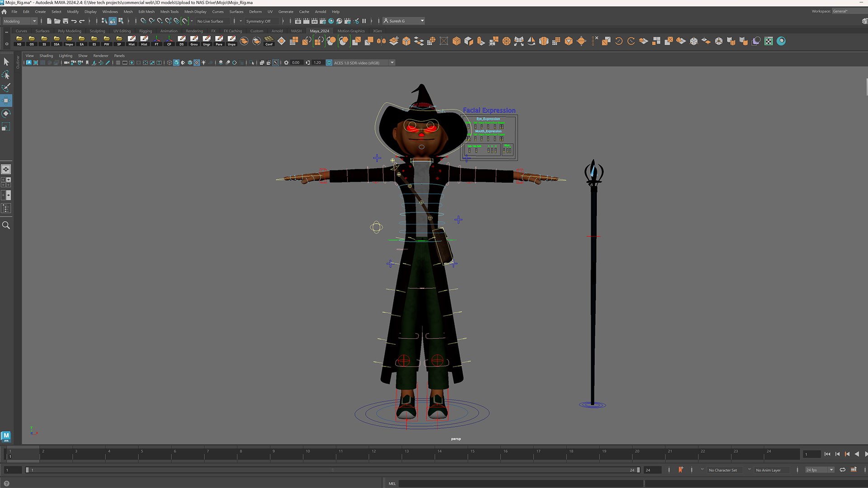Open the viewport Shading menu

click(x=46, y=56)
